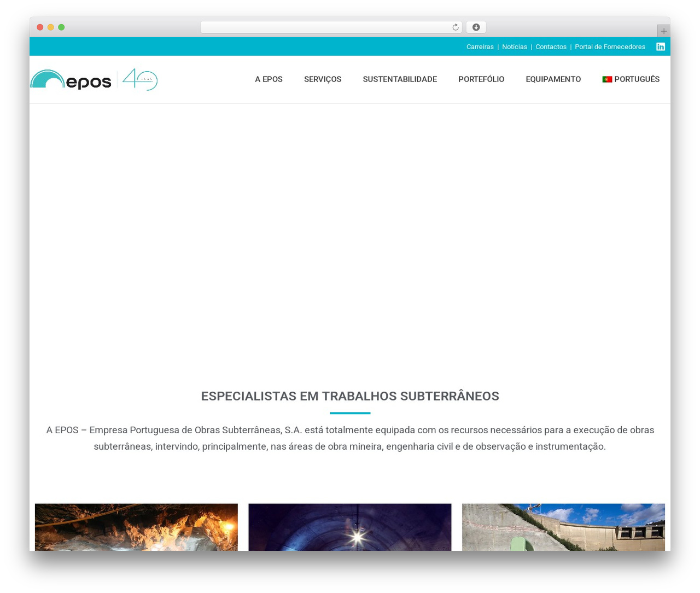The width and height of the screenshot is (700, 593).
Task: Open the LinkedIn icon in top bar
Action: click(661, 46)
